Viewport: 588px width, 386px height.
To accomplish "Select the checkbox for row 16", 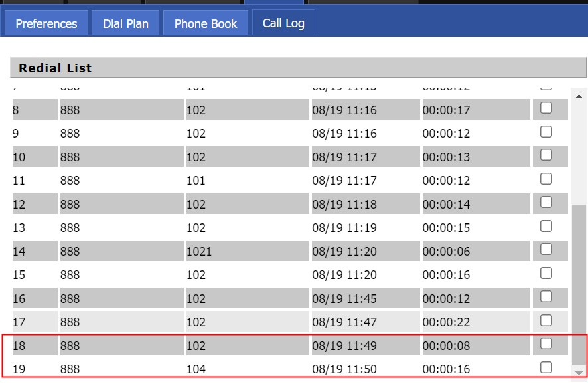I will click(x=546, y=296).
